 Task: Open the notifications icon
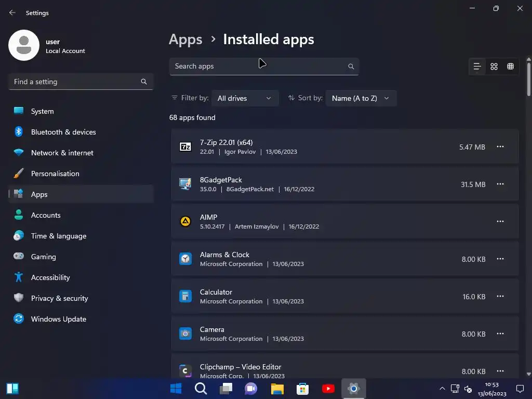click(x=520, y=389)
